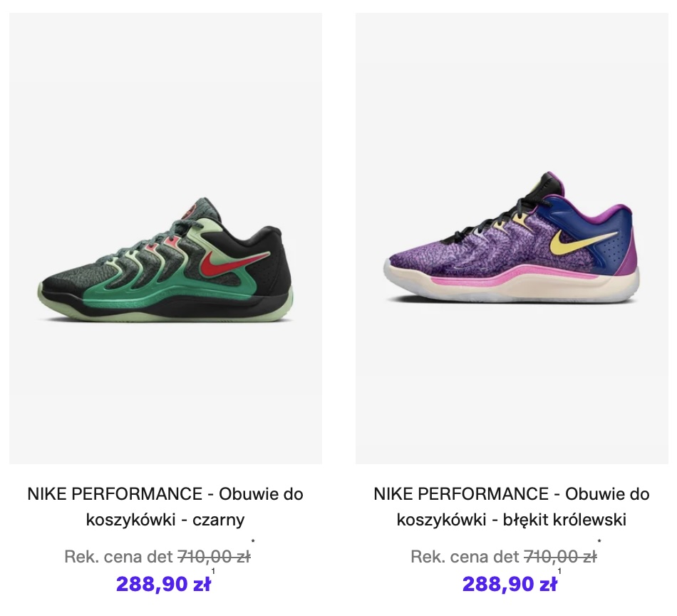Open the 'błękit królewski' basketball shoe title

pos(512,506)
